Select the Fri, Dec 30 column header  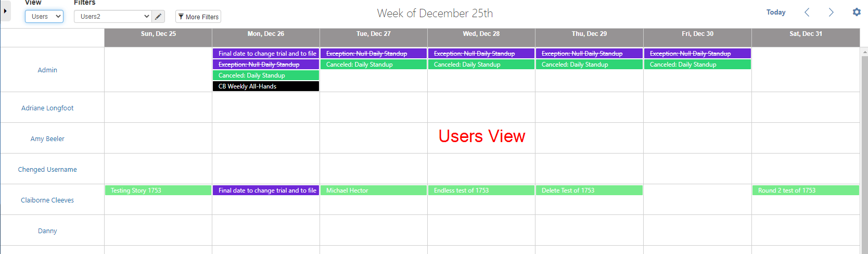(x=697, y=34)
